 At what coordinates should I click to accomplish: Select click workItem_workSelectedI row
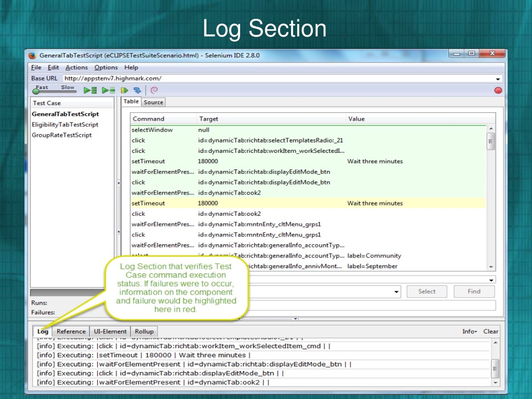(308, 151)
